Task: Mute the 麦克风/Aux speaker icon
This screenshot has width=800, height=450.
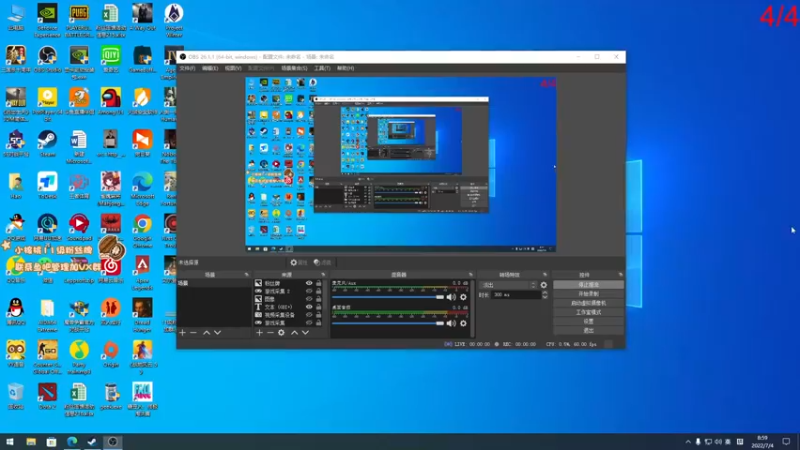Action: point(451,297)
